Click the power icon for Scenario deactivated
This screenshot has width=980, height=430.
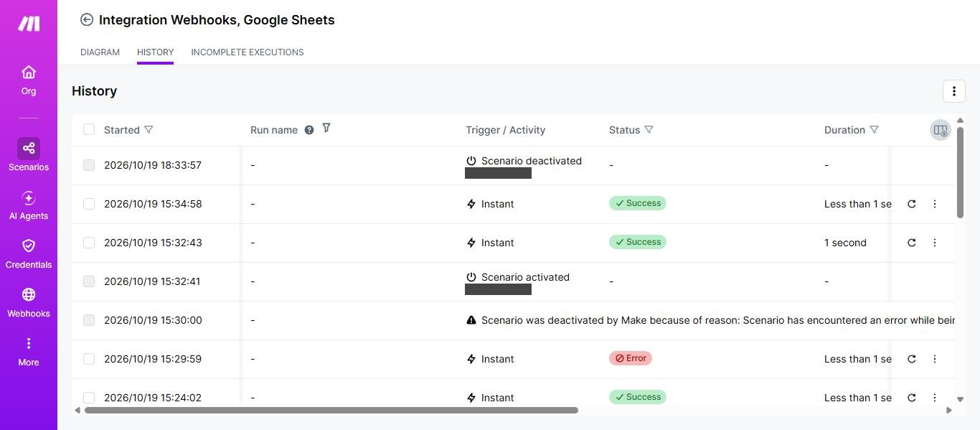471,161
